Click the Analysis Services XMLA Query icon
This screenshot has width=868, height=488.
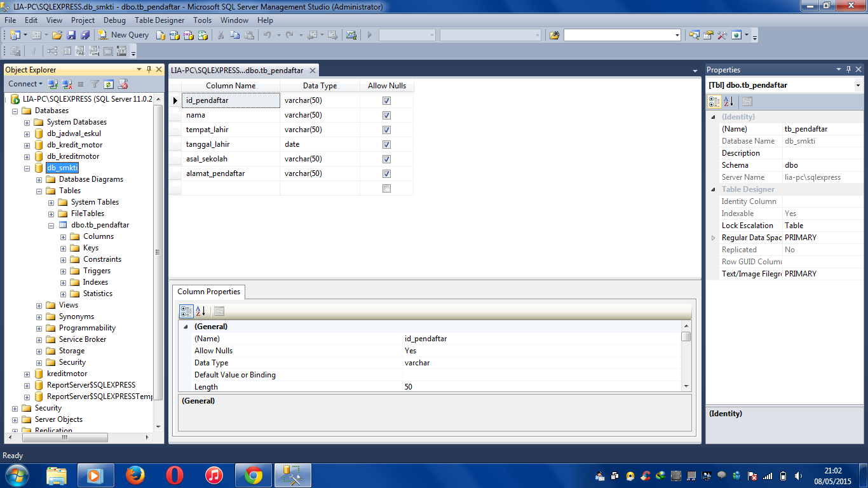(x=201, y=35)
